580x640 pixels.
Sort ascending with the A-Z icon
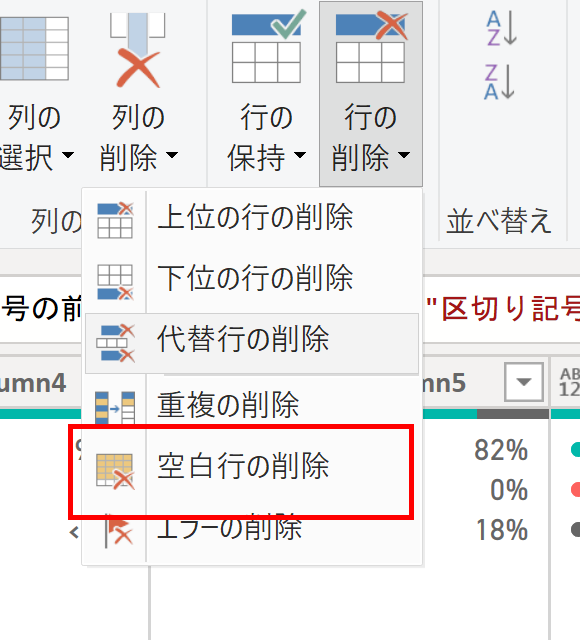tap(501, 29)
